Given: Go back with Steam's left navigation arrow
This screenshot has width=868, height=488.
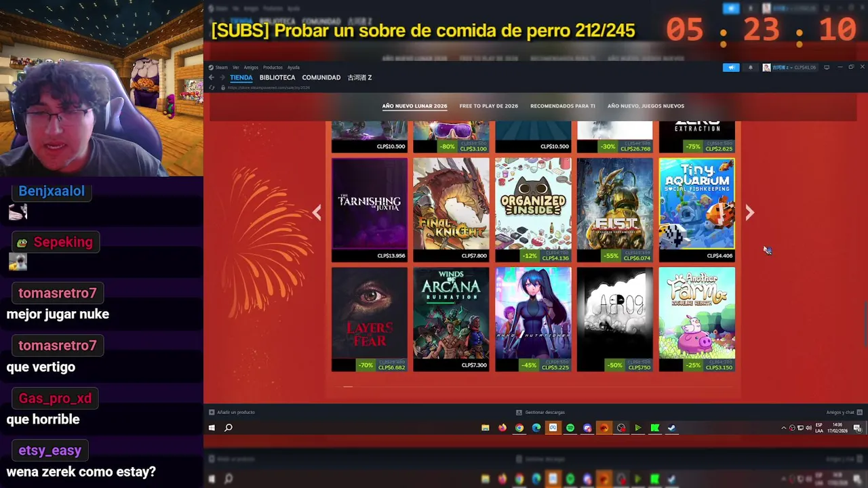Looking at the screenshot, I should [x=211, y=77].
